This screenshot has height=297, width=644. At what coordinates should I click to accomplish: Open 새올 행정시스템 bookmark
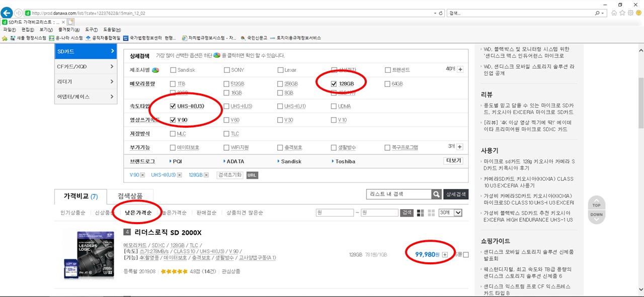(x=28, y=38)
